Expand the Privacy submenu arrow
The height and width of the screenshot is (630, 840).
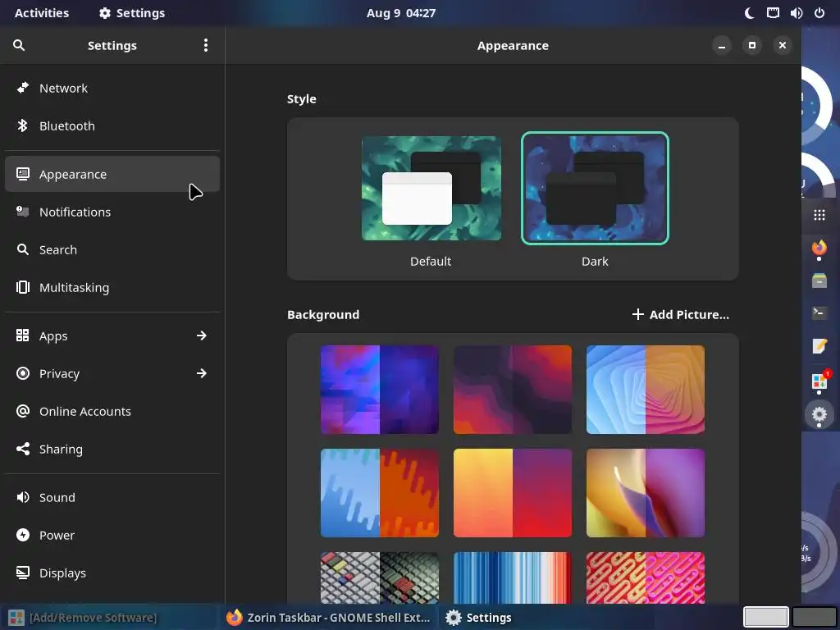[202, 373]
